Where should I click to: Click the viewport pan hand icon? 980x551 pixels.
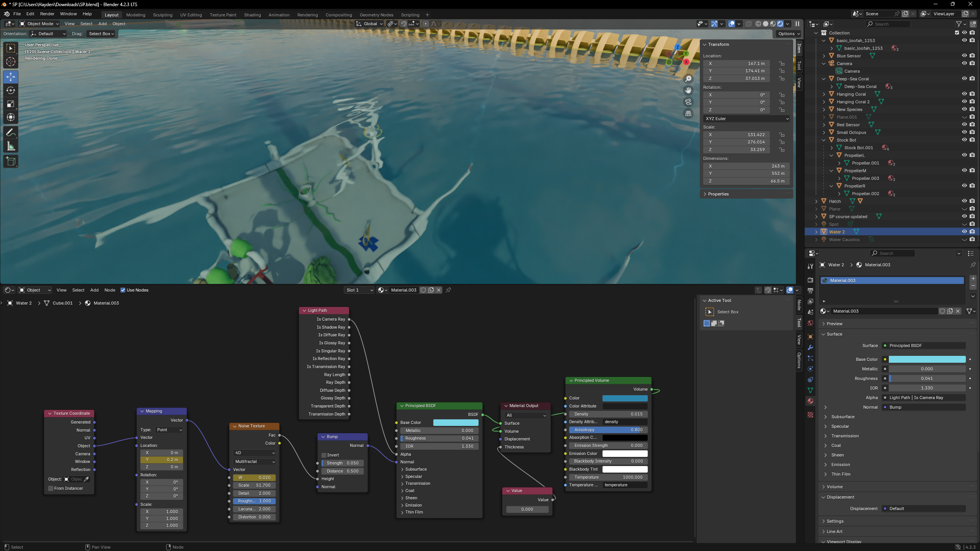pyautogui.click(x=688, y=90)
